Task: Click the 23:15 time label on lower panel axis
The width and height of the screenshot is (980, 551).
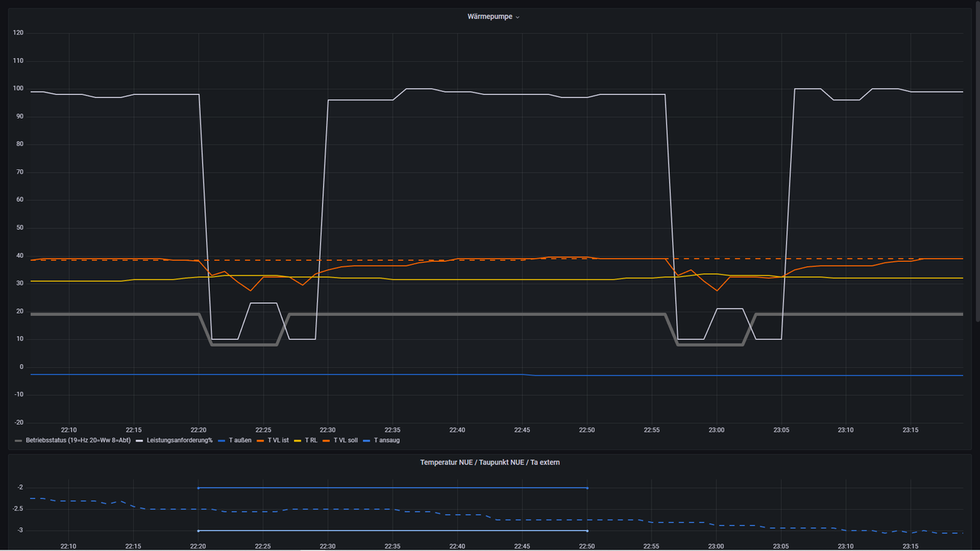Action: point(910,546)
